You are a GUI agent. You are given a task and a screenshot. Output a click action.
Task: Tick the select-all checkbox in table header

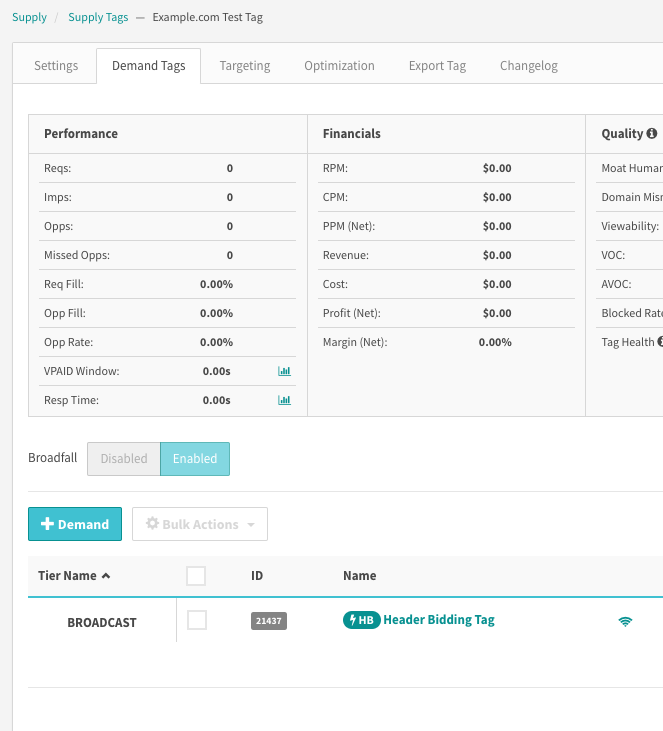196,576
